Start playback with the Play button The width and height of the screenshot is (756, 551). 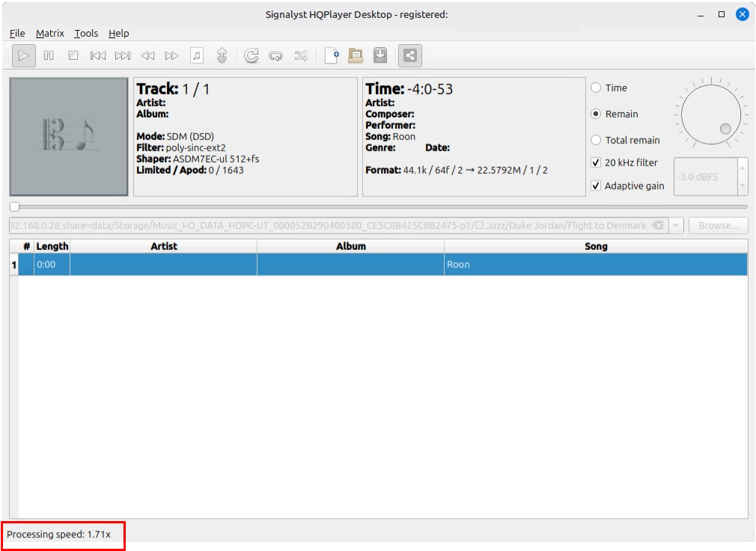[24, 56]
